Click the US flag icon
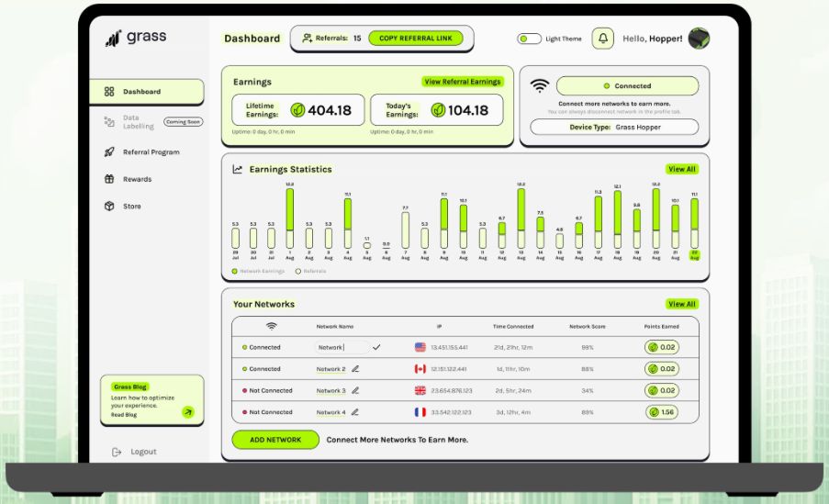The image size is (829, 504). click(x=420, y=347)
